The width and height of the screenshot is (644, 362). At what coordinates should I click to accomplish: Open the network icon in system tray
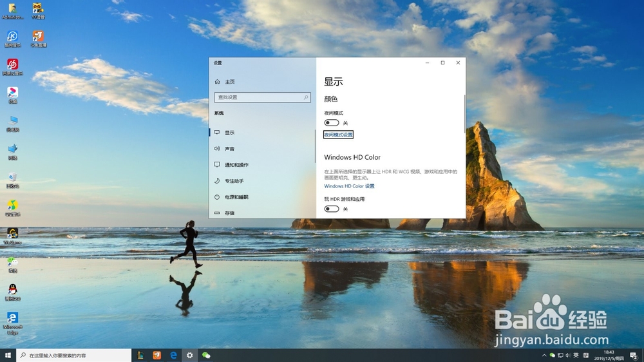(x=560, y=356)
